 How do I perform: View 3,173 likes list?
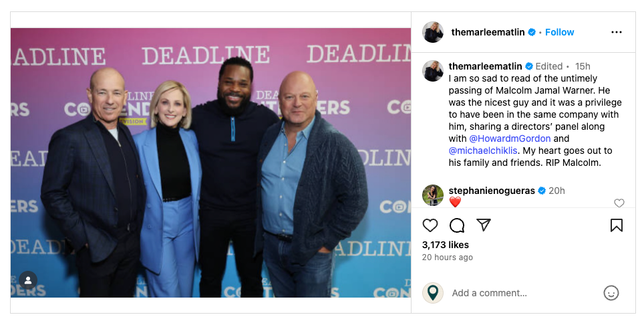pyautogui.click(x=445, y=245)
